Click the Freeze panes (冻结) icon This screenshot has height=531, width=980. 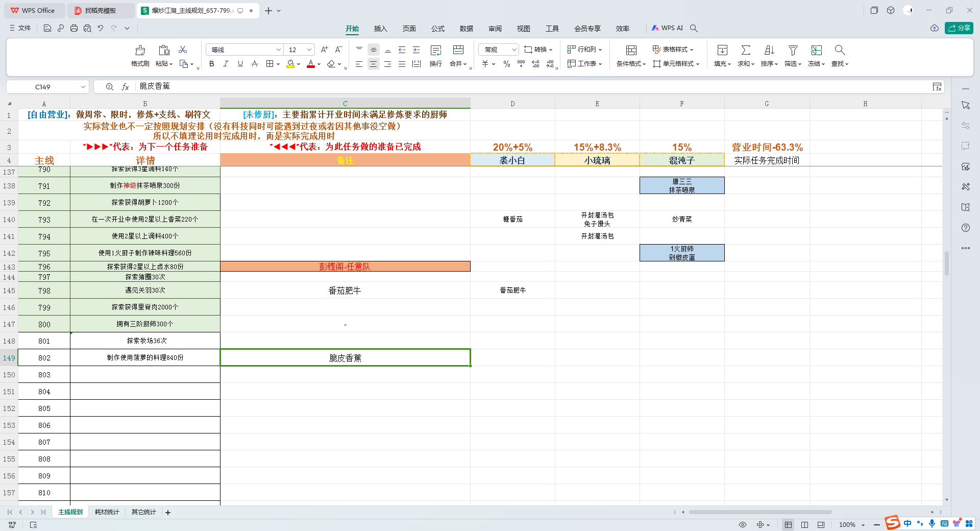(816, 50)
